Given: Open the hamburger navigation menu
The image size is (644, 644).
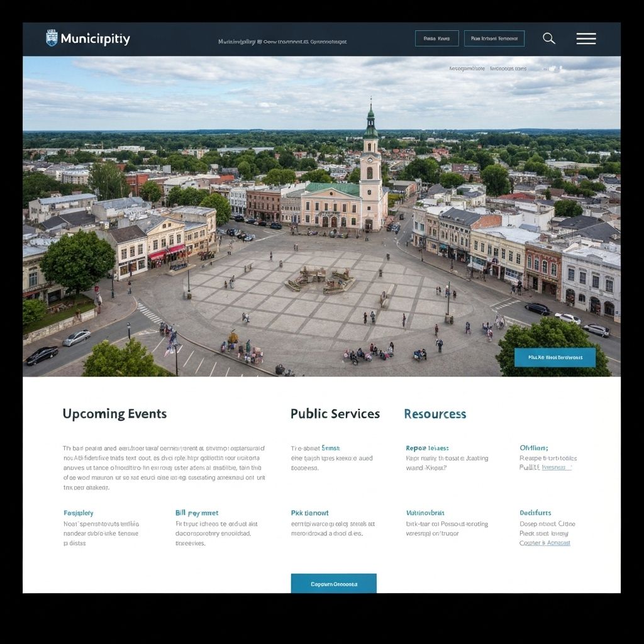Looking at the screenshot, I should (x=586, y=38).
